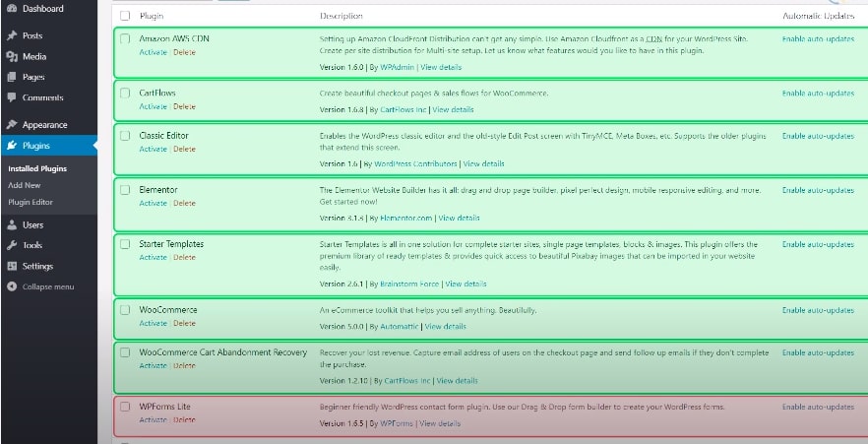Viewport: 868px width, 444px height.
Task: Activate the Starter Templates plugin
Action: (x=153, y=258)
